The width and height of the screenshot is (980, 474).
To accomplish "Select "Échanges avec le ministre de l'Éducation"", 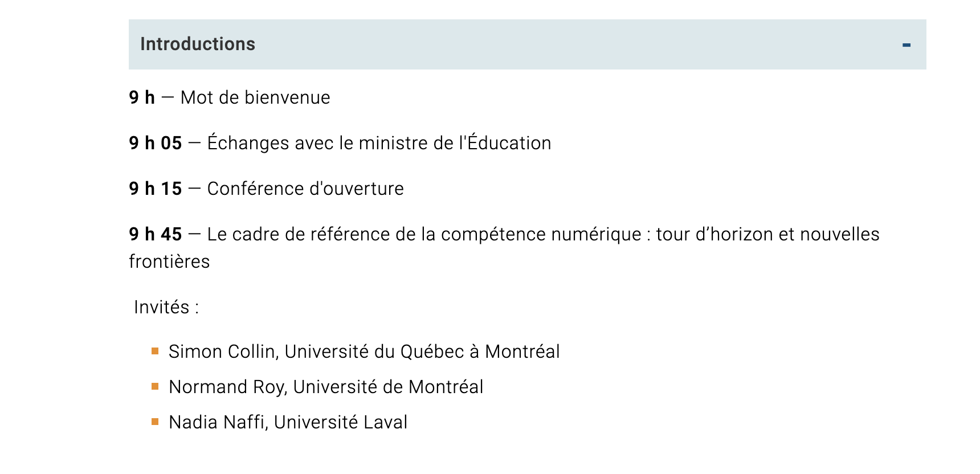I will [x=379, y=143].
